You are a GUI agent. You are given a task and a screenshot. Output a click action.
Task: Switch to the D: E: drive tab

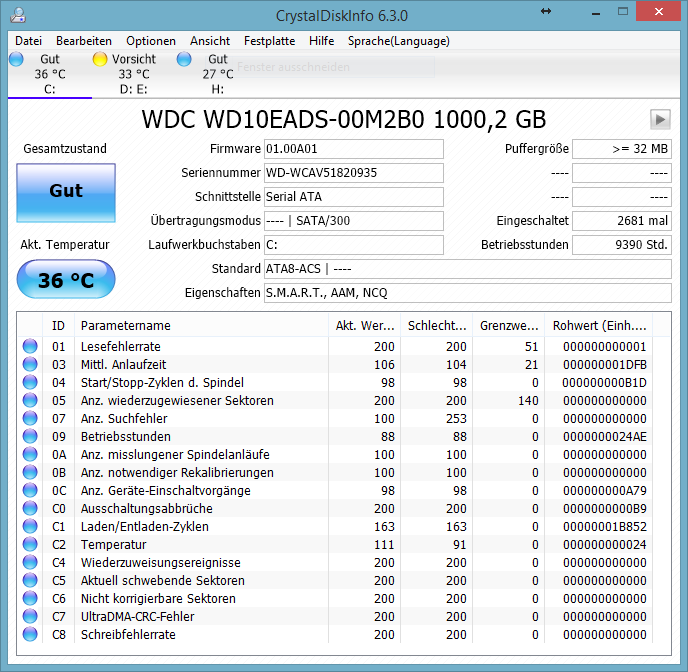133,74
